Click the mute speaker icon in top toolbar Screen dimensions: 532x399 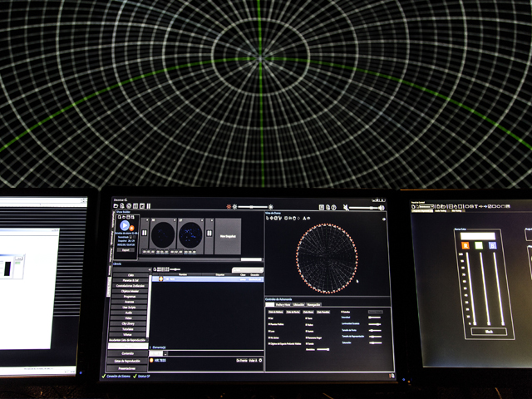click(x=346, y=207)
